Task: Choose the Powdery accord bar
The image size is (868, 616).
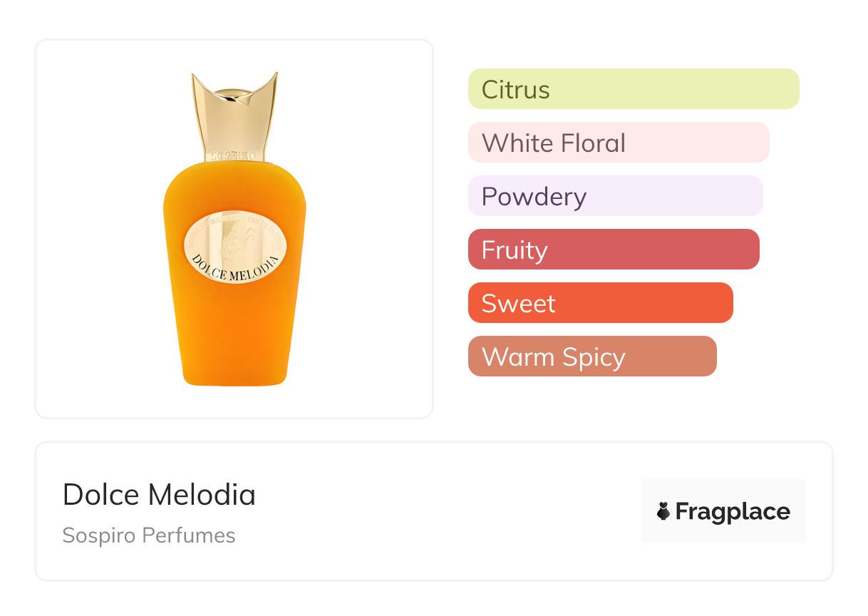Action: tap(615, 196)
